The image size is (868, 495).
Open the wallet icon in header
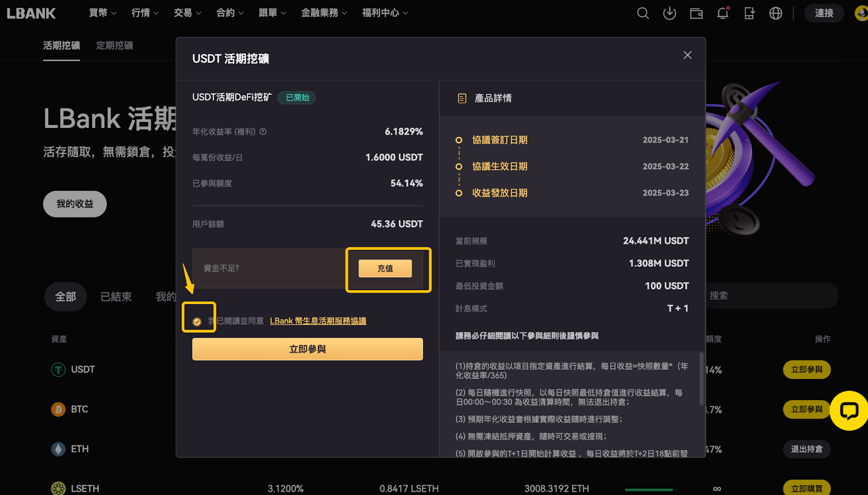696,13
